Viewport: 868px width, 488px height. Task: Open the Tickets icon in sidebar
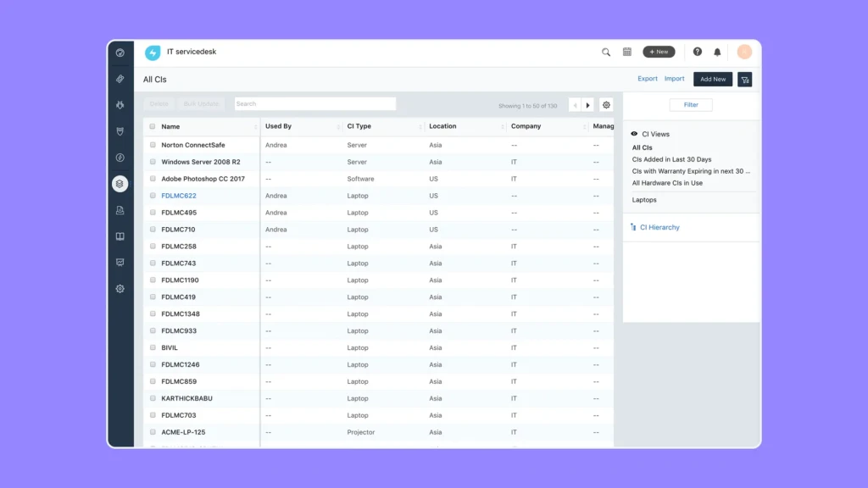(120, 79)
